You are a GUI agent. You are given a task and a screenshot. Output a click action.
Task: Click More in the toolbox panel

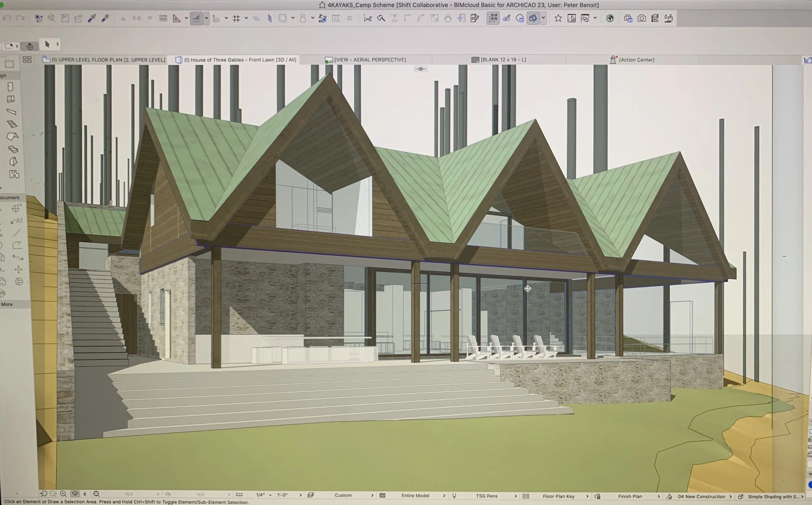pos(7,304)
